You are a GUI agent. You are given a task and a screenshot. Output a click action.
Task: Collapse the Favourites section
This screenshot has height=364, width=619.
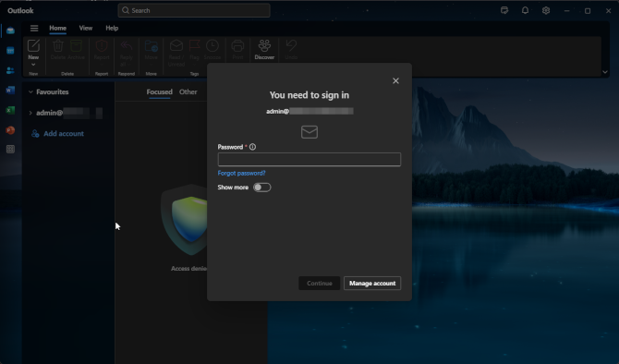(30, 92)
